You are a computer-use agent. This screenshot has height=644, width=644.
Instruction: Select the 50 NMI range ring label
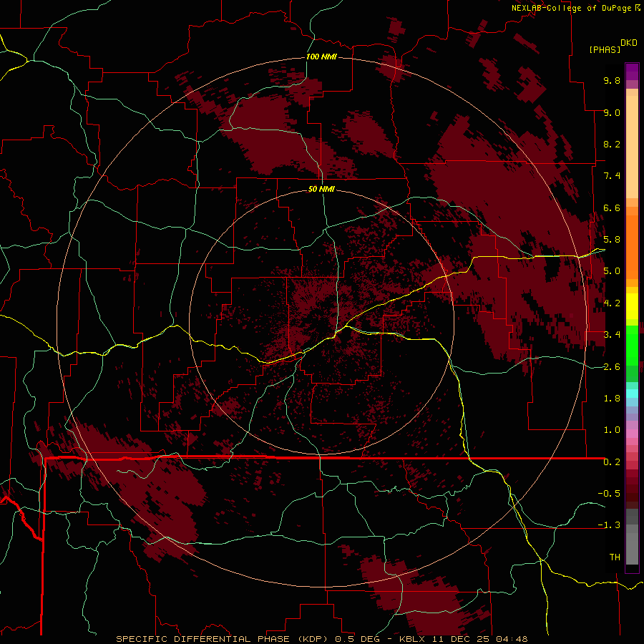(x=321, y=189)
